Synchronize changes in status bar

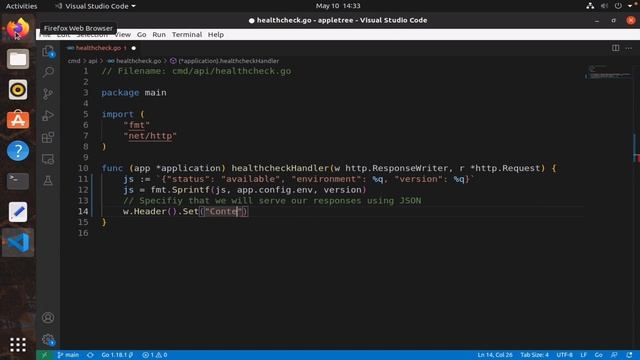[90, 355]
